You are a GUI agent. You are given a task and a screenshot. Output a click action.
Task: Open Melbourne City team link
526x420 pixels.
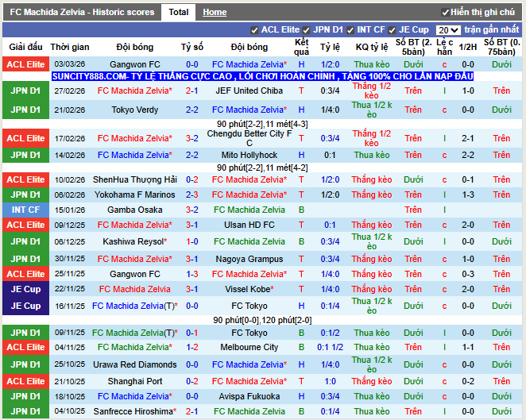pos(249,347)
